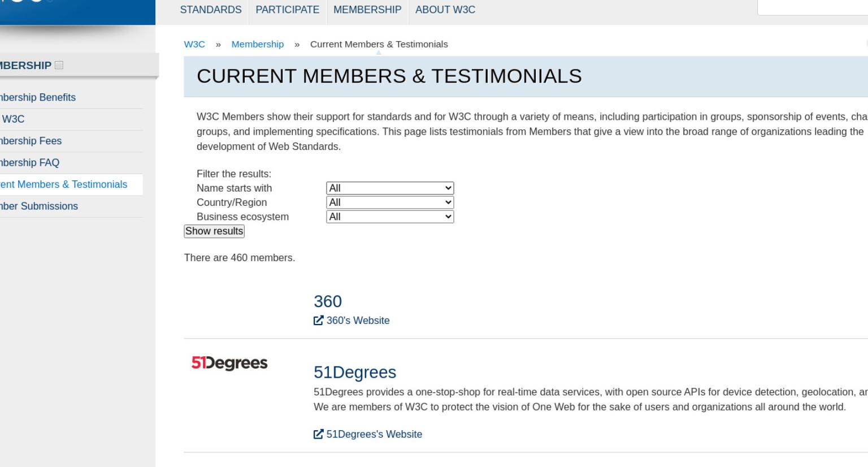Click the Show results button
This screenshot has width=868, height=467.
point(214,231)
